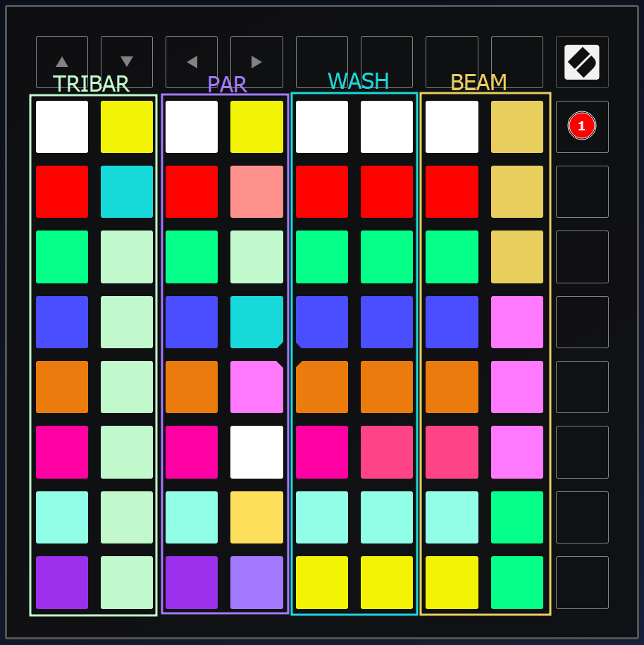Trigger the red pad in PAR group
Viewport: 644px width, 645px height.
pyautogui.click(x=192, y=192)
